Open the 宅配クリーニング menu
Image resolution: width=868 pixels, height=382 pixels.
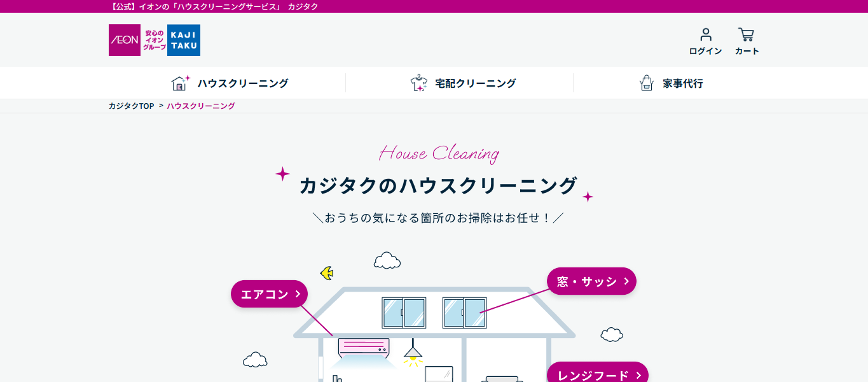pos(463,83)
